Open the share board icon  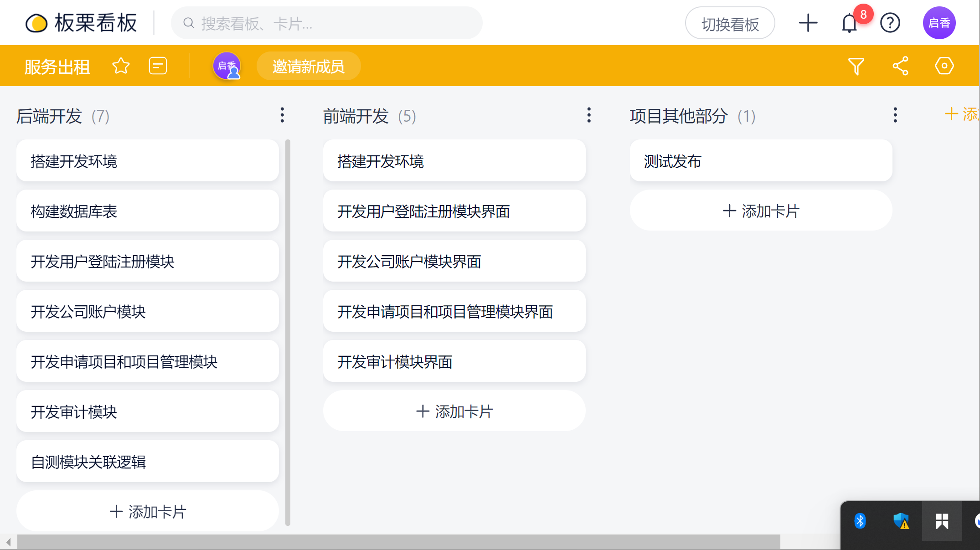(x=900, y=66)
